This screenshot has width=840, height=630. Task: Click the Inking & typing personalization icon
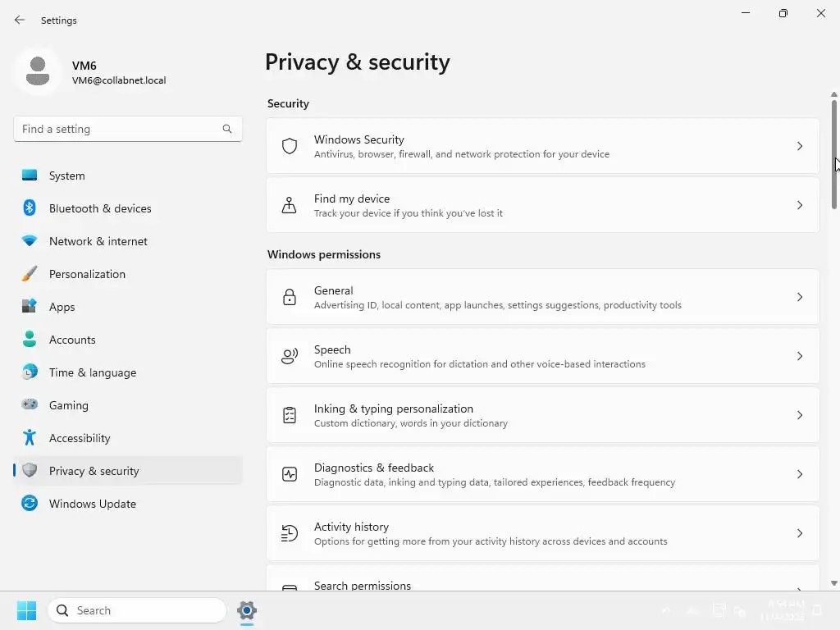click(290, 415)
